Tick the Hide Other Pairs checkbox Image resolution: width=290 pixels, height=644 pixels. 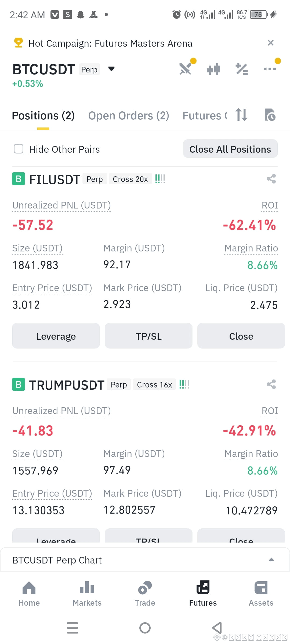click(x=19, y=149)
